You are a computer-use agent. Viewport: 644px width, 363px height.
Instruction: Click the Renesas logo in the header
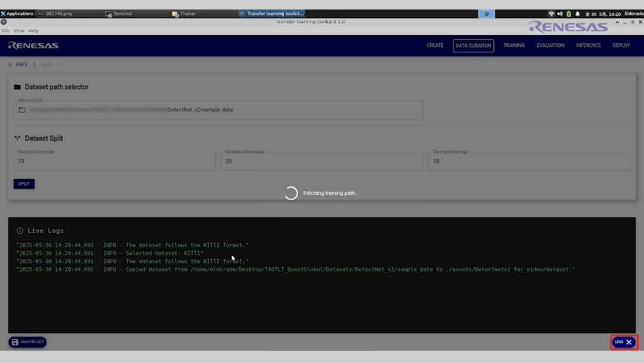tap(33, 45)
